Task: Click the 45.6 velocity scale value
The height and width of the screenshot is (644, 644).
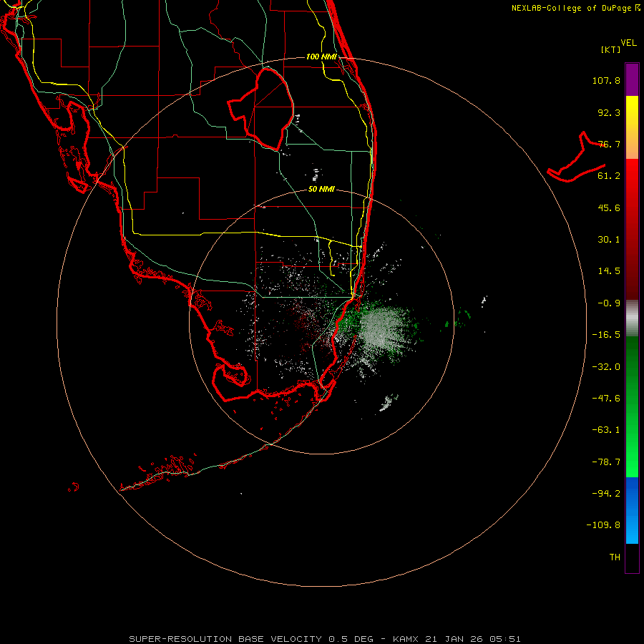Action: [x=609, y=208]
